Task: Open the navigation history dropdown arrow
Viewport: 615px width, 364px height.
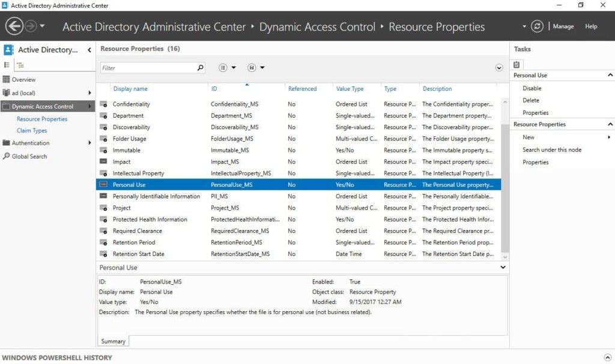Action: (x=42, y=26)
